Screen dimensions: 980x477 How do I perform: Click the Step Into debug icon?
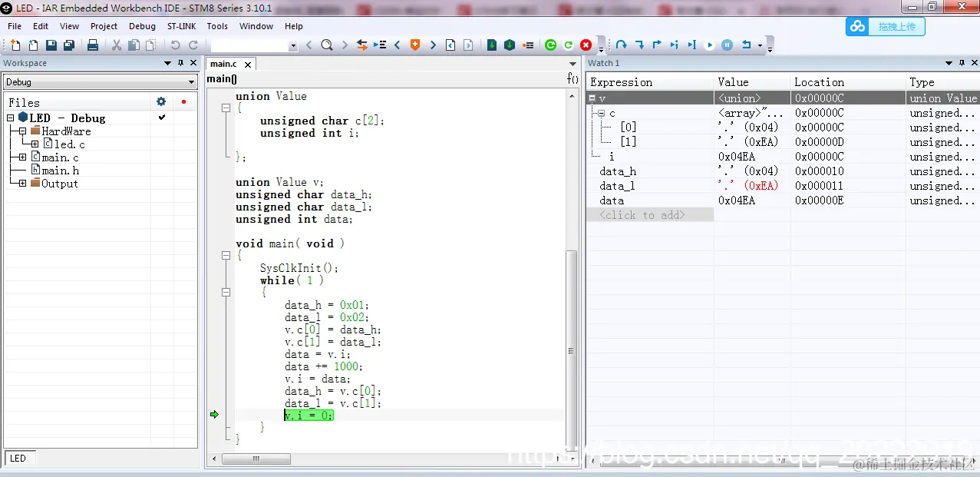pyautogui.click(x=639, y=45)
